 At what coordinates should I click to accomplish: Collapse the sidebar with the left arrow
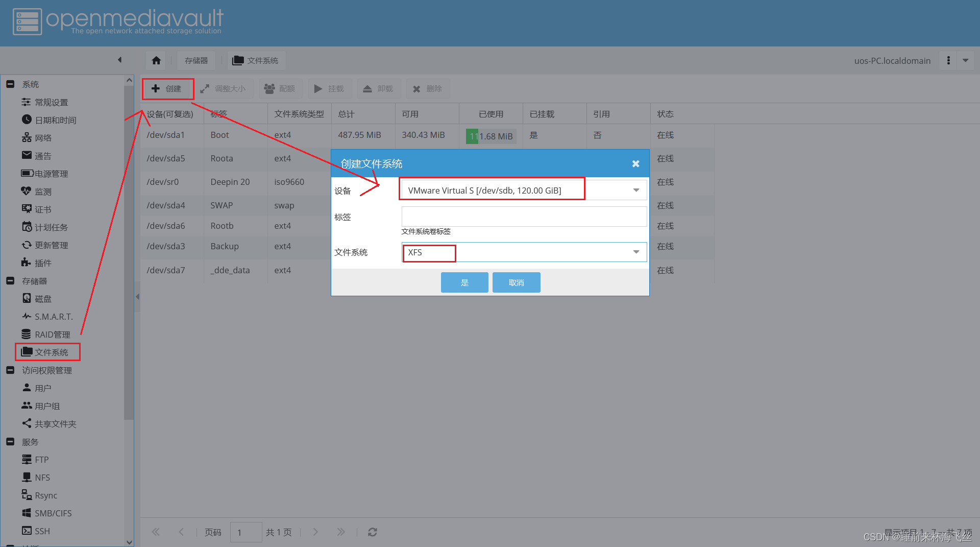(120, 60)
